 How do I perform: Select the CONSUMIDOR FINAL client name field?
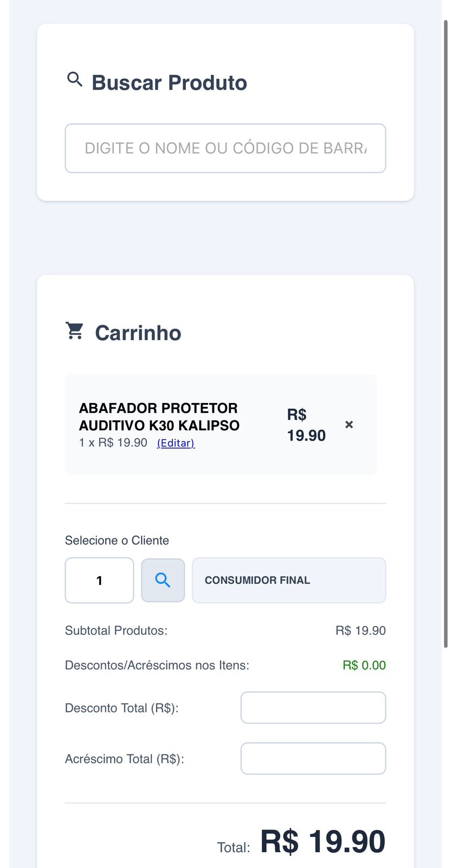coord(288,580)
